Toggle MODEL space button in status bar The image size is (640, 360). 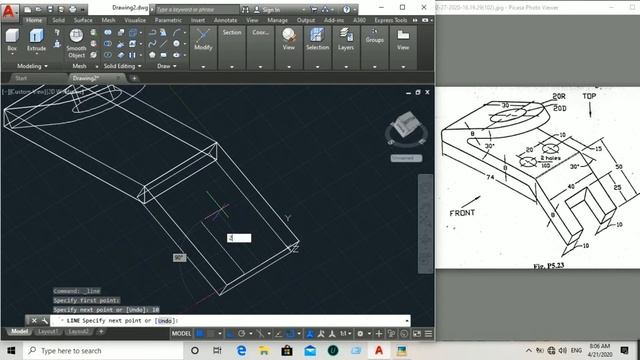[181, 334]
